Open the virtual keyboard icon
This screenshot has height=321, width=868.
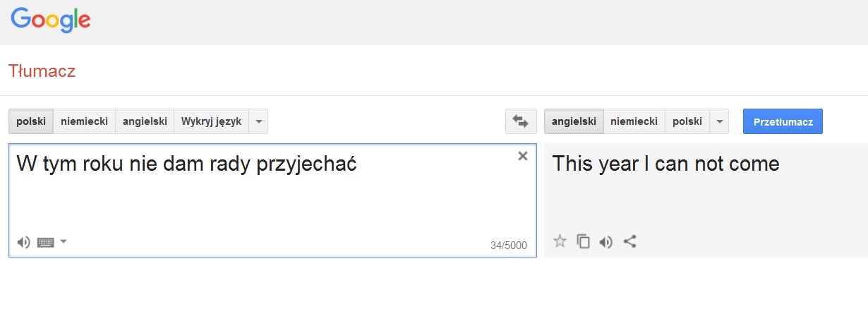(x=46, y=242)
